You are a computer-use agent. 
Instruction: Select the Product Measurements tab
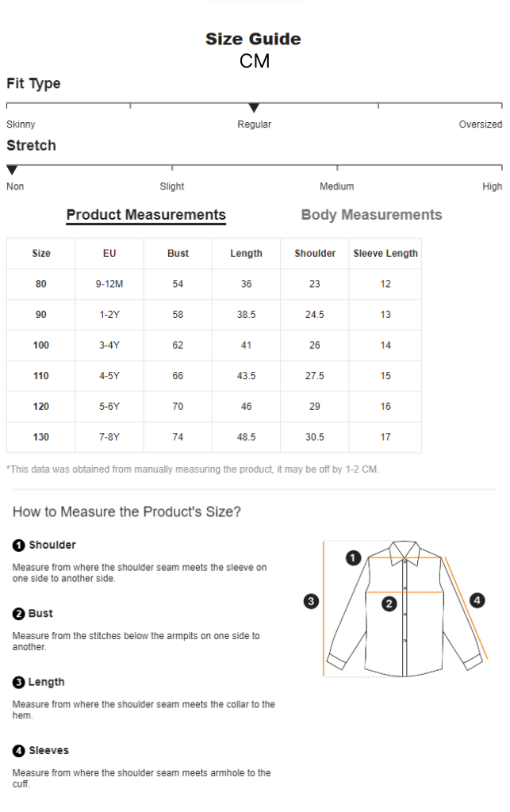pyautogui.click(x=146, y=215)
